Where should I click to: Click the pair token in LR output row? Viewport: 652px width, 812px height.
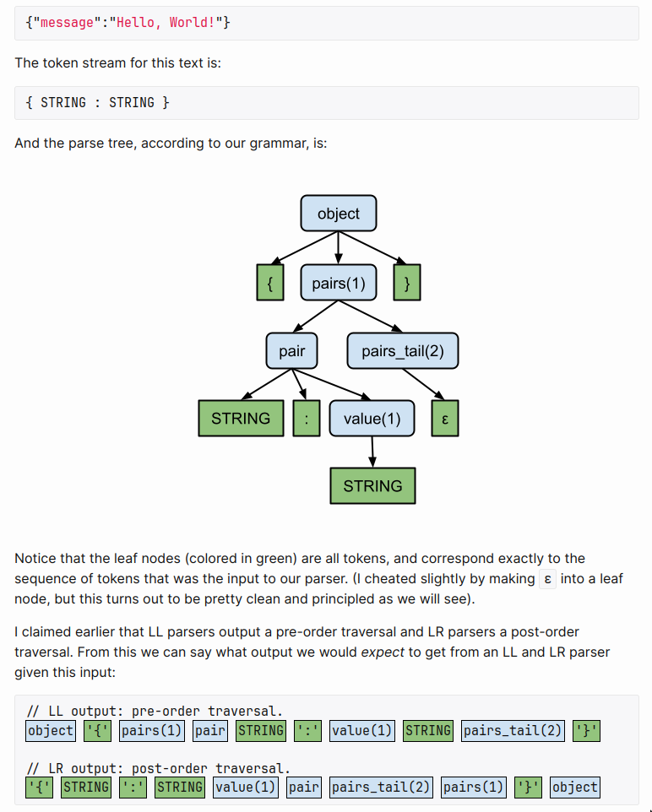[302, 788]
